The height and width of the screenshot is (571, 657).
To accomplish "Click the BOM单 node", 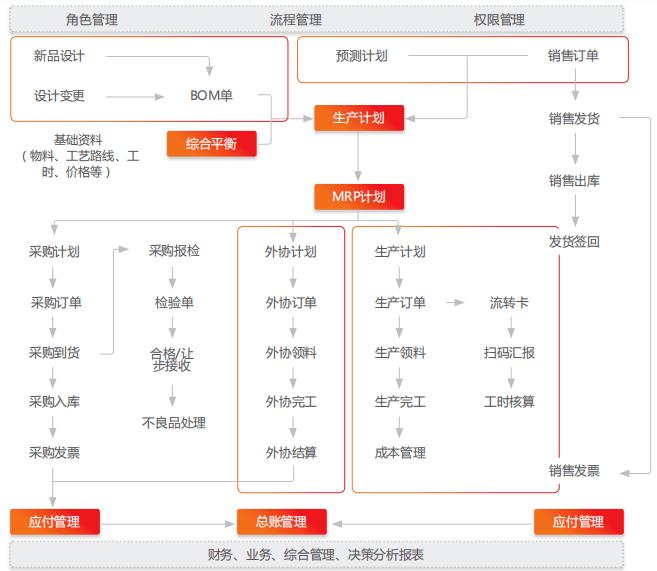I will coord(211,96).
